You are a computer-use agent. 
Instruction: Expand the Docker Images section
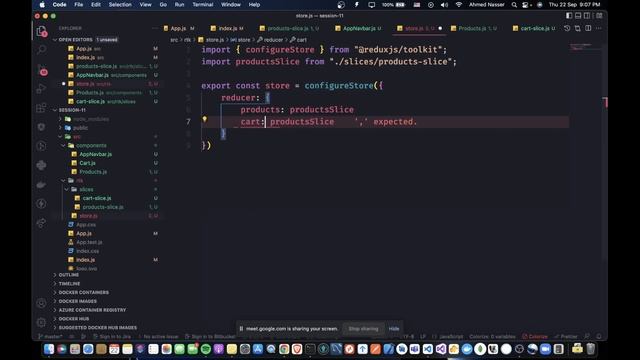tap(78, 301)
